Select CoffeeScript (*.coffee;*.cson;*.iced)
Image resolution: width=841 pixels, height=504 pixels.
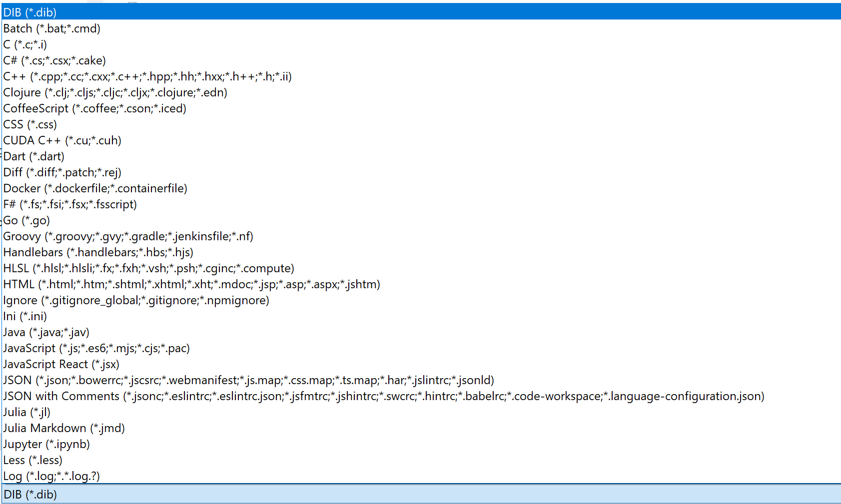pos(421,108)
